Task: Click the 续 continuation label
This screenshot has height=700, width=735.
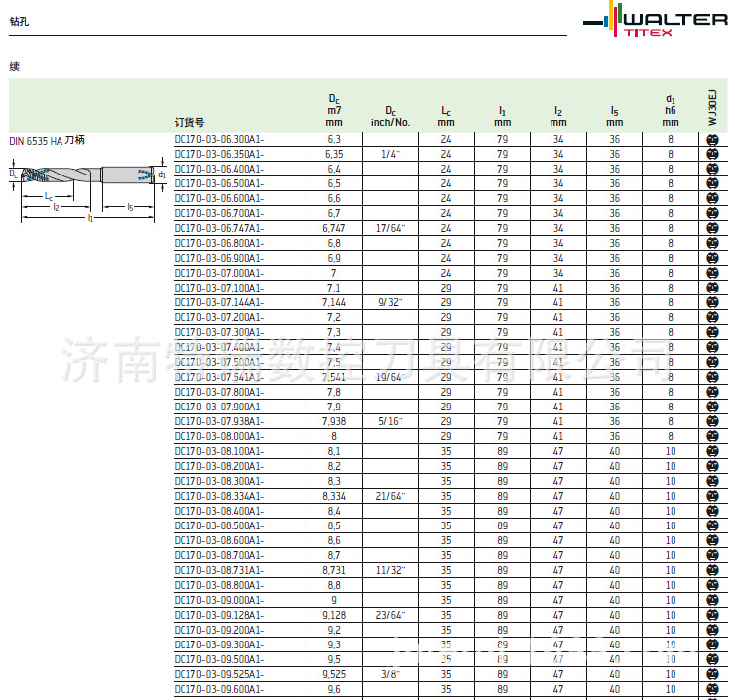Action: (14, 67)
